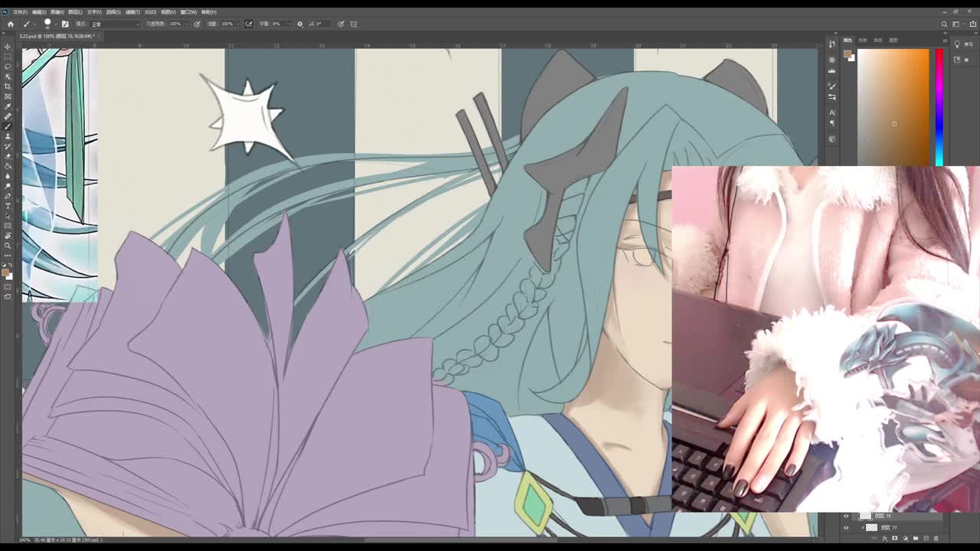This screenshot has width=980, height=551.
Task: Open symmetry paint options butterfly icon
Action: 354,24
